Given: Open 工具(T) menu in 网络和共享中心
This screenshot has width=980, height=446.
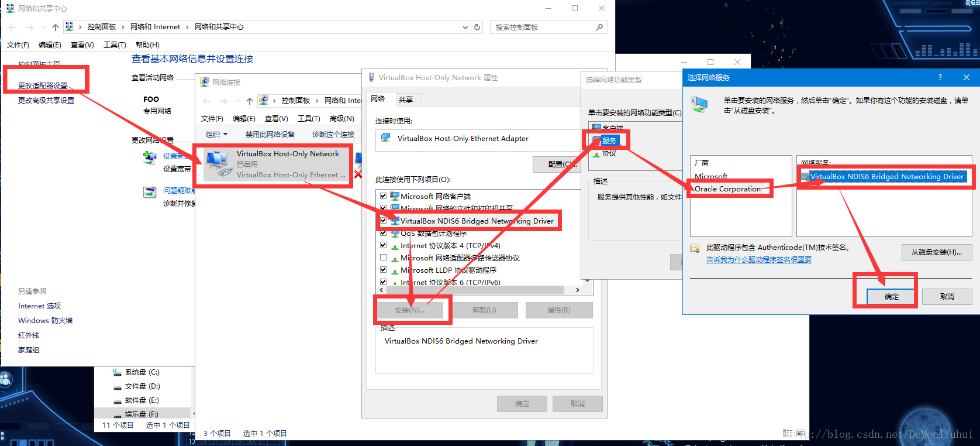Looking at the screenshot, I should coord(115,44).
